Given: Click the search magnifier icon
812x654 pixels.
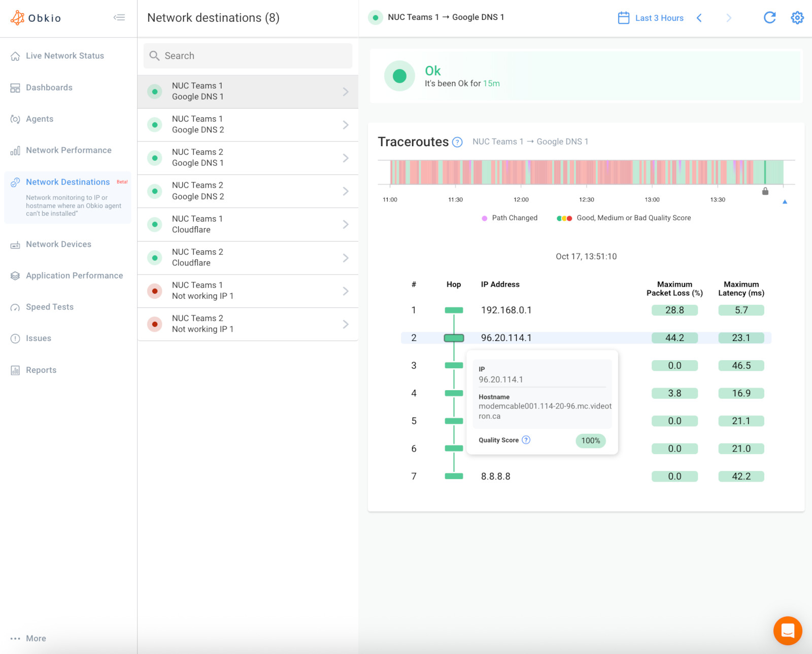Looking at the screenshot, I should 155,55.
